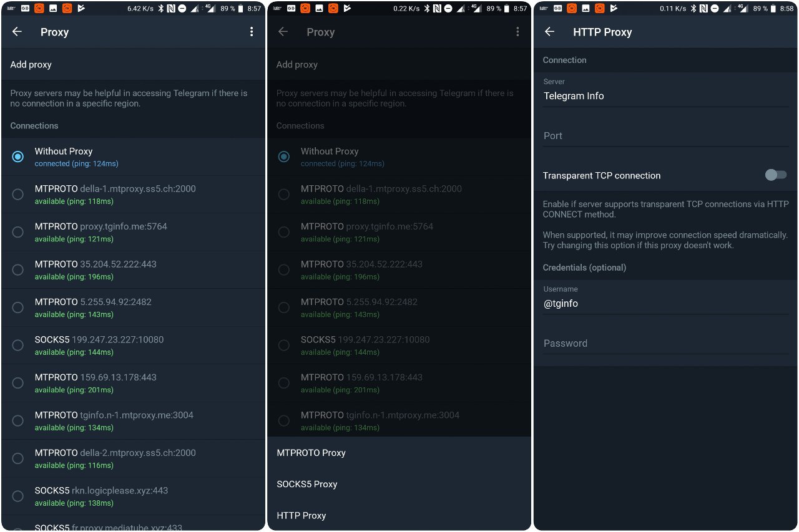The height and width of the screenshot is (532, 799).
Task: Toggle Transparent TCP connection switch
Action: (776, 175)
